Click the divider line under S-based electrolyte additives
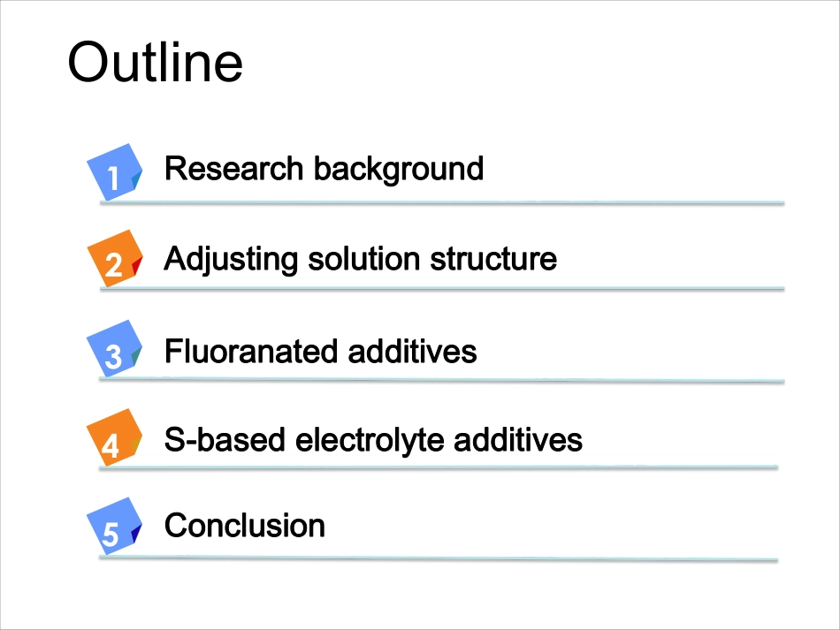This screenshot has width=840, height=630. pyautogui.click(x=439, y=467)
